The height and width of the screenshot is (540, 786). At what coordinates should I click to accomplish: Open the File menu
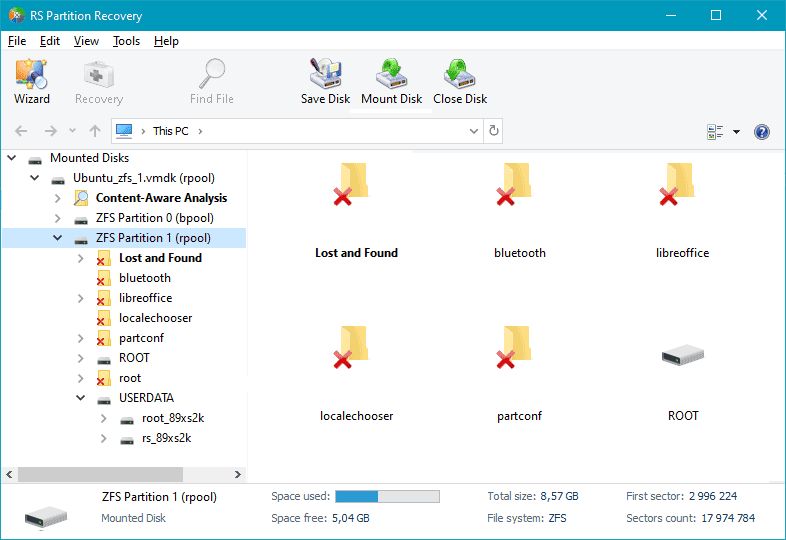coord(17,41)
